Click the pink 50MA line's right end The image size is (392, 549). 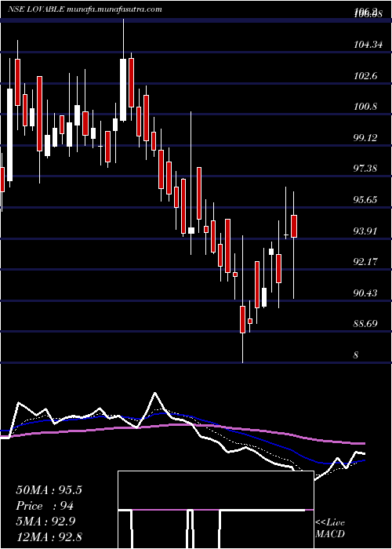coord(364,443)
